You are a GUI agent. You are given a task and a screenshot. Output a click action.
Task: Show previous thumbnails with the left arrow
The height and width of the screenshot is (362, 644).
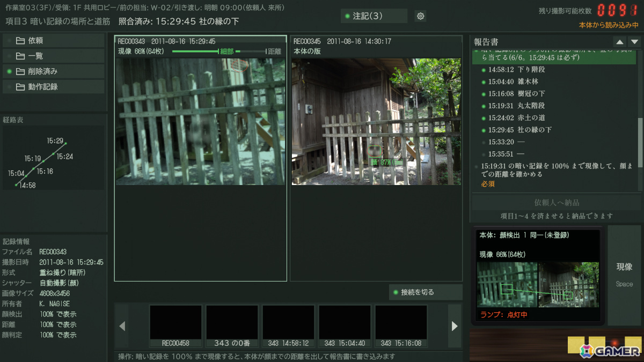pos(122,326)
